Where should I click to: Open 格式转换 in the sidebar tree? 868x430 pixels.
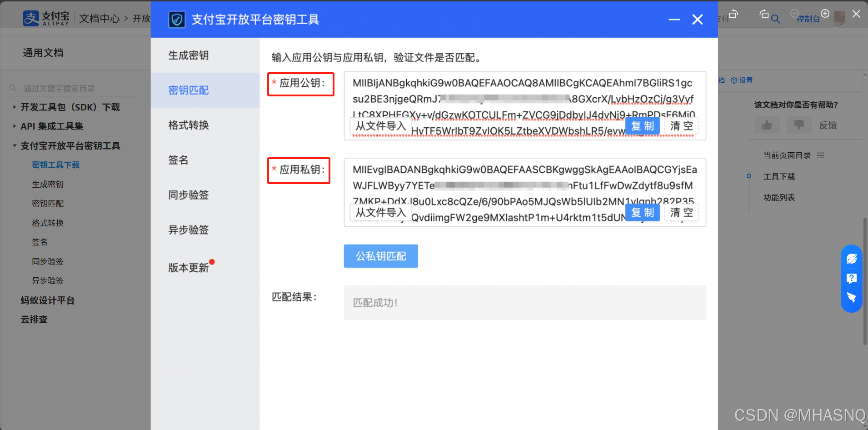[48, 223]
